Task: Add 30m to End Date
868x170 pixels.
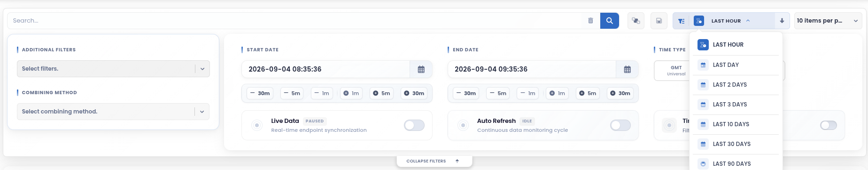Action: pos(620,93)
